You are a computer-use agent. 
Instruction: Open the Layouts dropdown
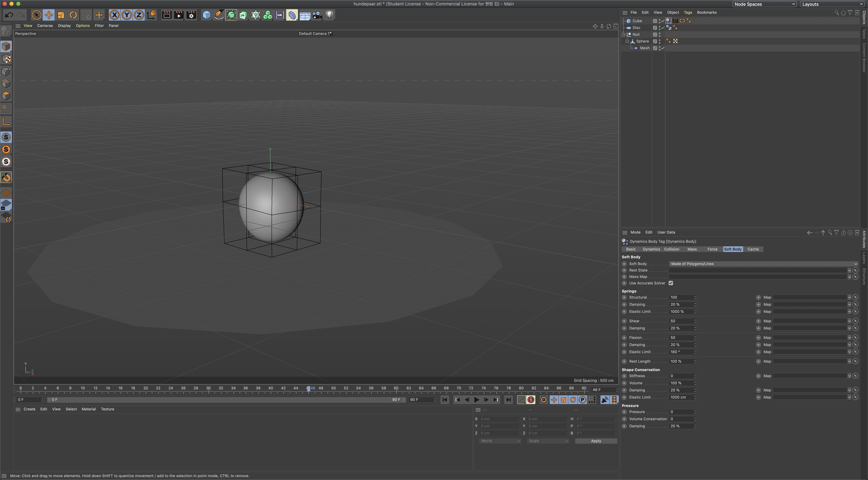[x=832, y=4]
